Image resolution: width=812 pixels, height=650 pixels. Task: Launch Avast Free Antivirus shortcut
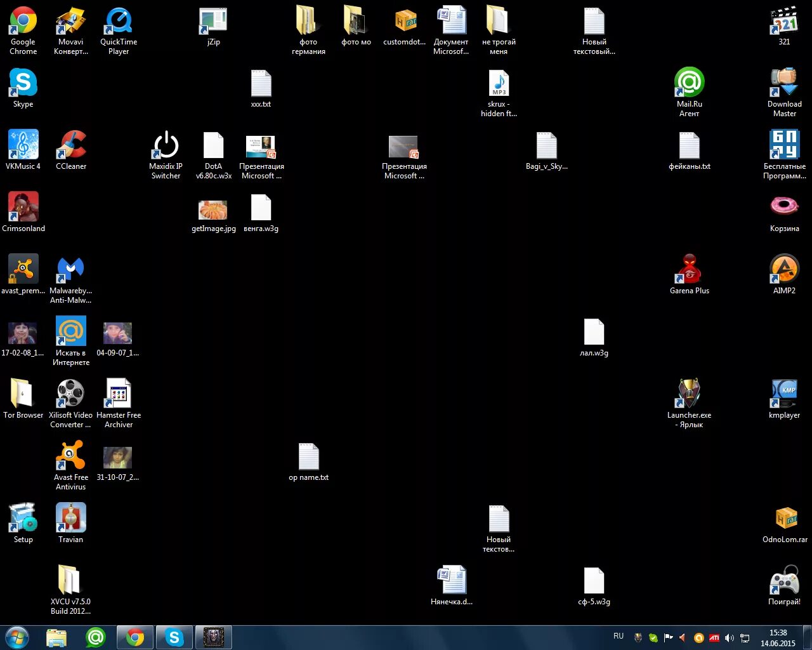[x=71, y=466]
